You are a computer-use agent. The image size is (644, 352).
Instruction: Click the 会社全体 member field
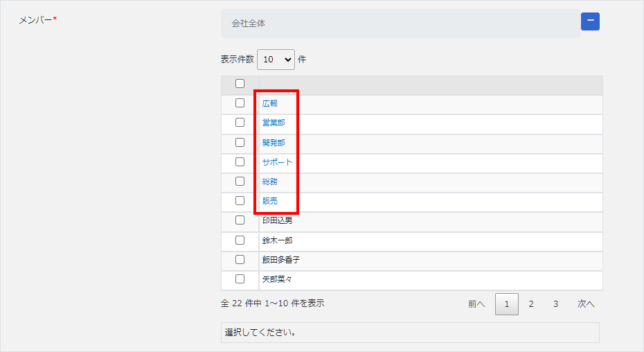(x=400, y=24)
